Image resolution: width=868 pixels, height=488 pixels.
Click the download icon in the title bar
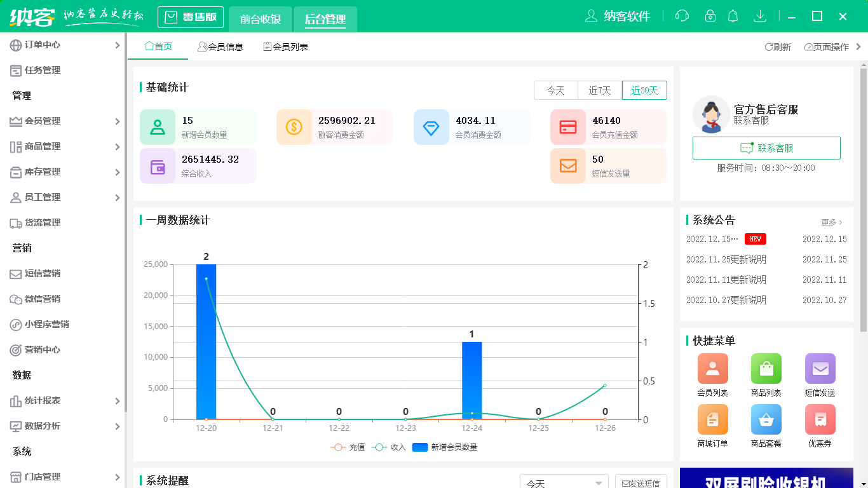[760, 16]
